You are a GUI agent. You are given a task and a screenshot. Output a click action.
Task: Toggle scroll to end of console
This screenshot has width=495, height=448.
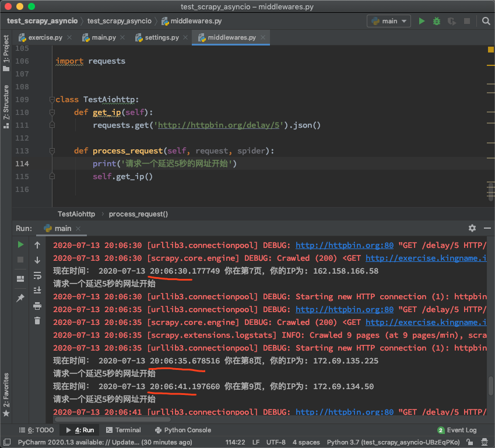(x=37, y=290)
